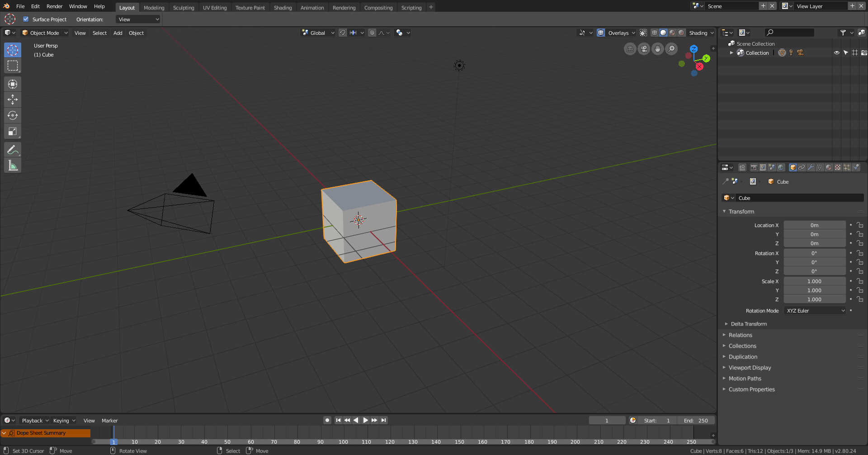The image size is (868, 455).
Task: Toggle proportional editing button
Action: coord(372,33)
